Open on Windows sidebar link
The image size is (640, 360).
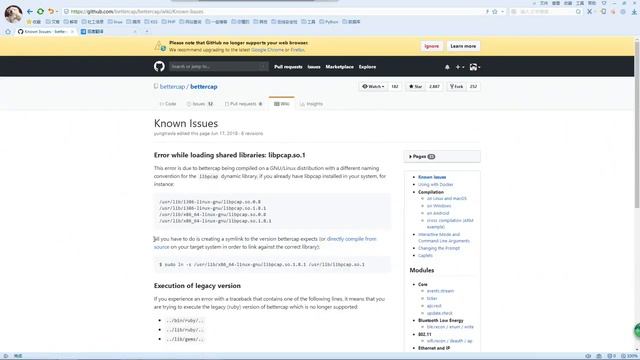439,206
